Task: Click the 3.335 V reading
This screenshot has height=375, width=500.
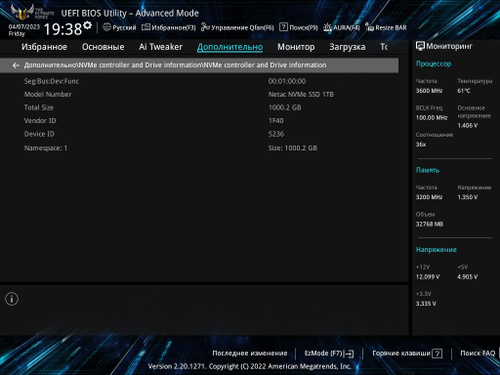Action: (x=426, y=303)
